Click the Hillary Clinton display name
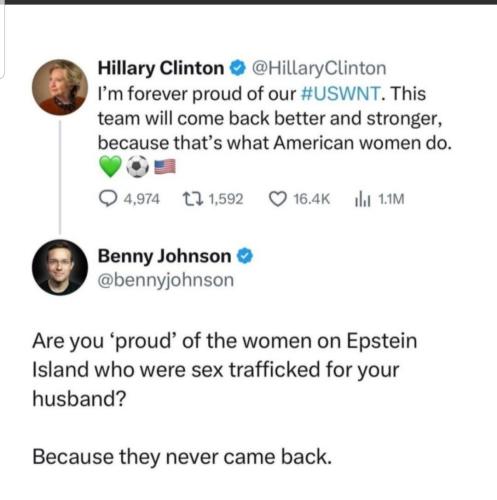 161,68
